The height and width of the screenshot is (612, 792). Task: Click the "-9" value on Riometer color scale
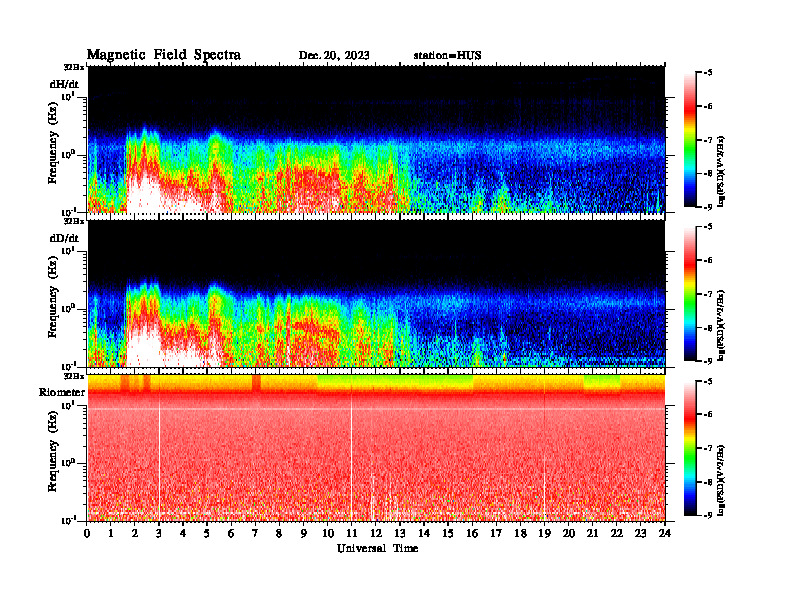click(708, 515)
